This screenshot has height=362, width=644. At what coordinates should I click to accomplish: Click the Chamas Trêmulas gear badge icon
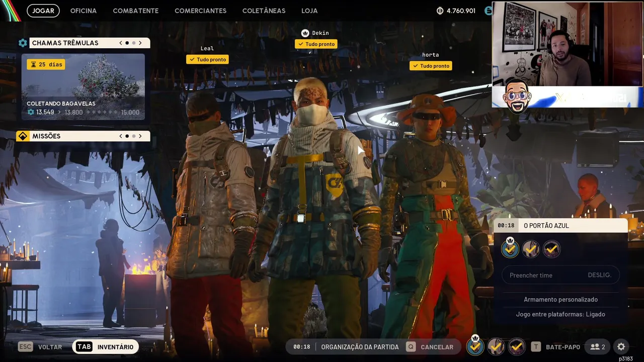23,43
